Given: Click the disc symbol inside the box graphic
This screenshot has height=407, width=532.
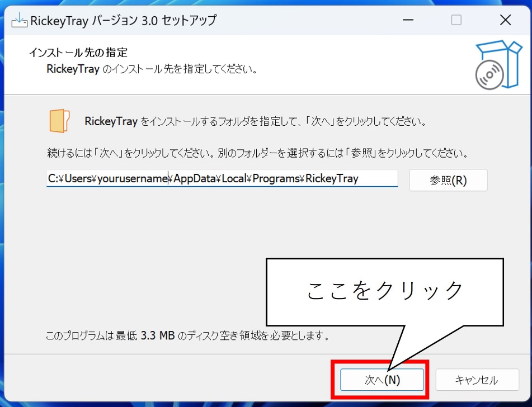Looking at the screenshot, I should 488,74.
